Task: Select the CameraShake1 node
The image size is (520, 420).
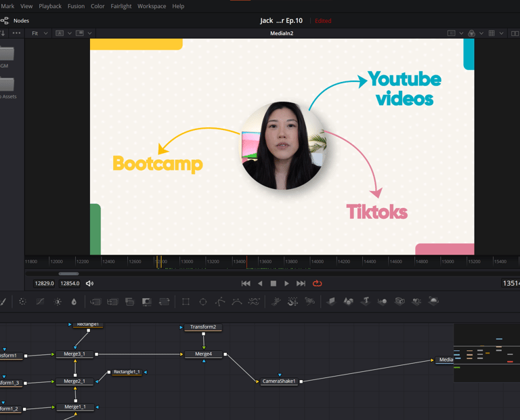Action: (280, 381)
